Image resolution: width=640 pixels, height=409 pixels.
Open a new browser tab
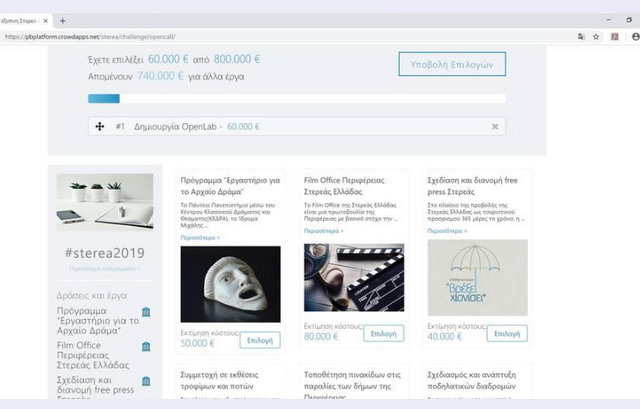pyautogui.click(x=63, y=20)
